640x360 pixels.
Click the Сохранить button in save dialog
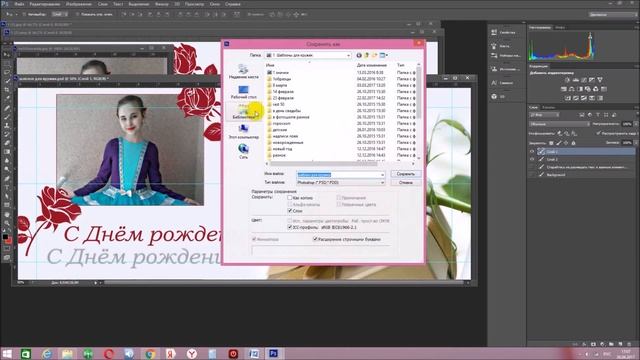[x=405, y=174]
